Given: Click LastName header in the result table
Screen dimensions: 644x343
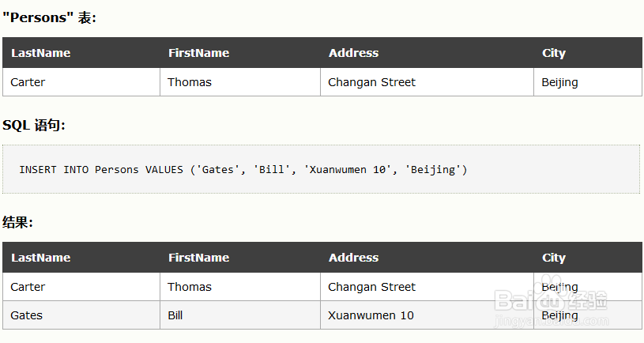Looking at the screenshot, I should 40,258.
